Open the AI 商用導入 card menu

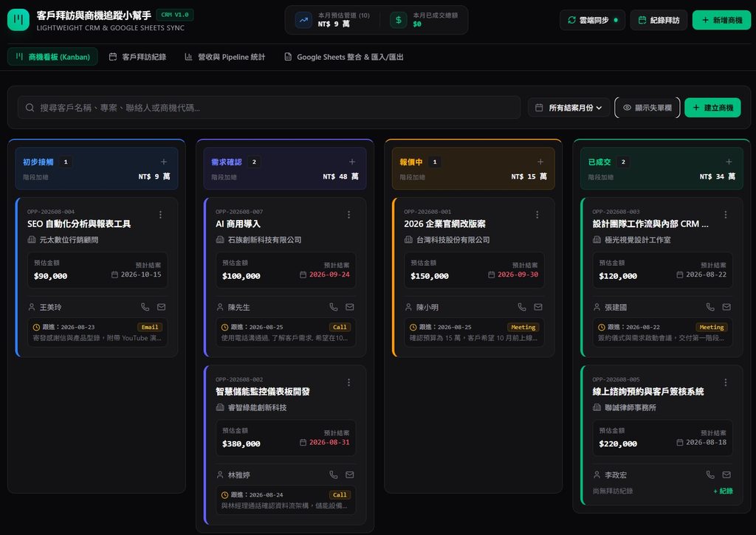pyautogui.click(x=349, y=215)
